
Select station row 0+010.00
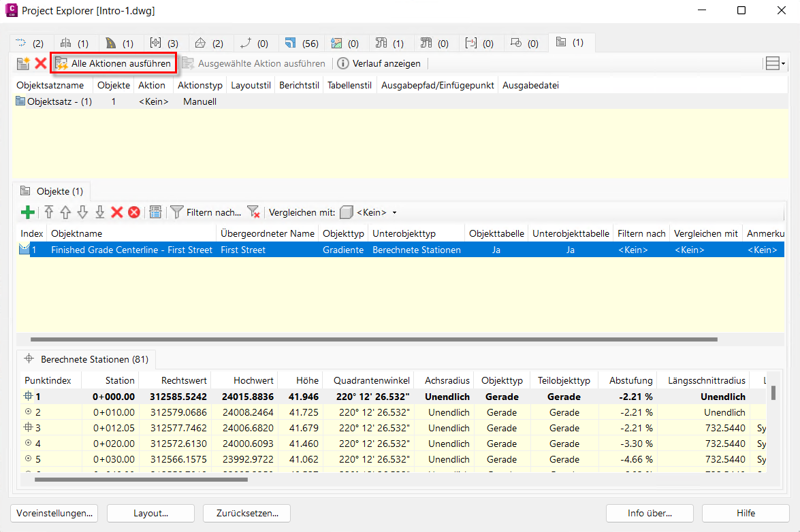[394, 412]
